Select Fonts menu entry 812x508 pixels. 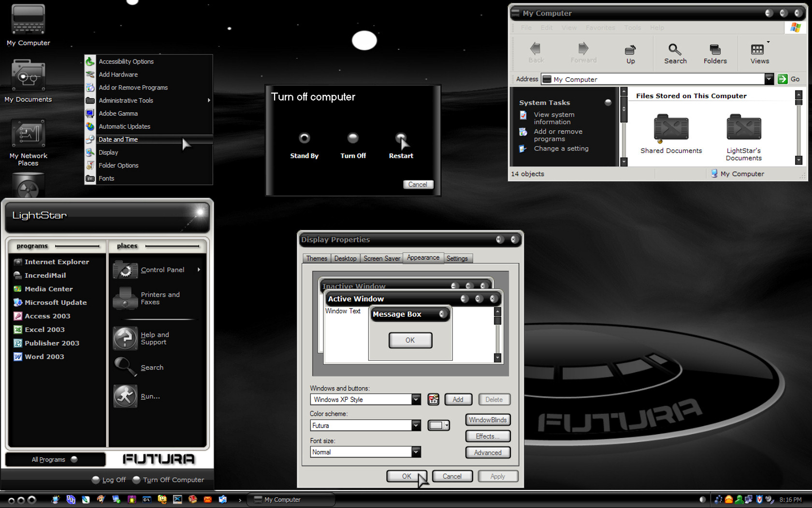pos(149,179)
